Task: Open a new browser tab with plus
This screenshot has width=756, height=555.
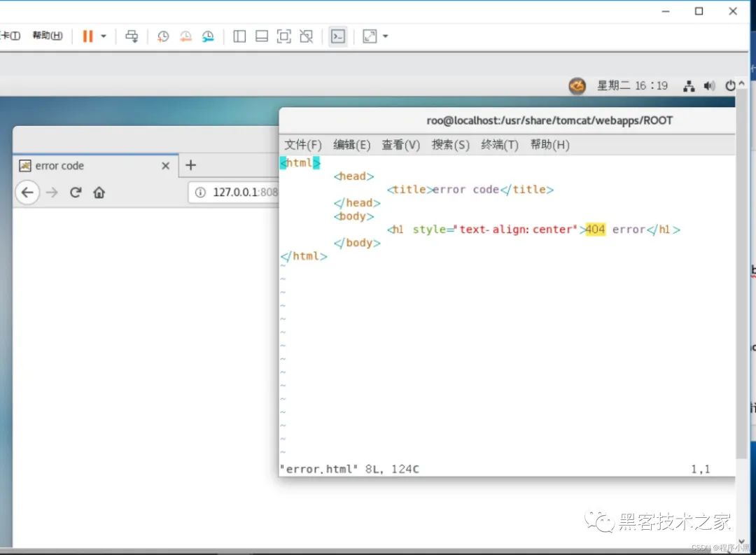Action: click(191, 165)
